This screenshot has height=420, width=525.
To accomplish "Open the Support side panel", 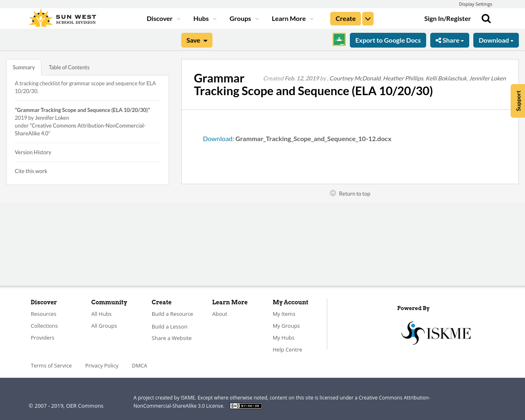I will click(518, 100).
